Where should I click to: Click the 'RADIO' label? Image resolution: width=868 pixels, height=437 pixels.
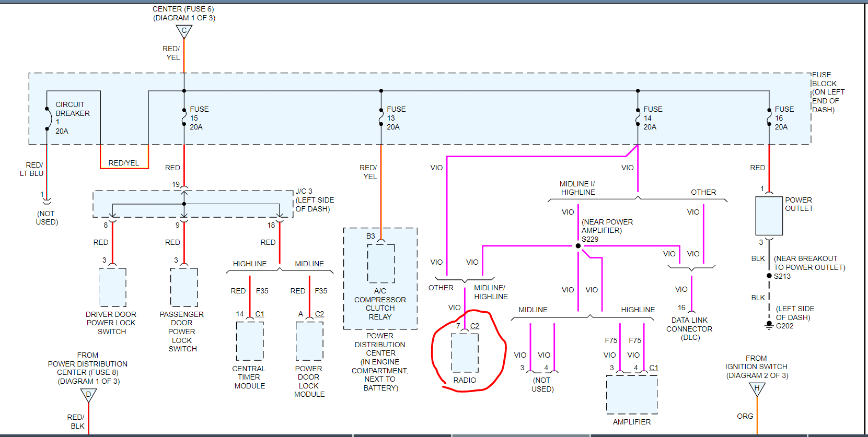[465, 380]
